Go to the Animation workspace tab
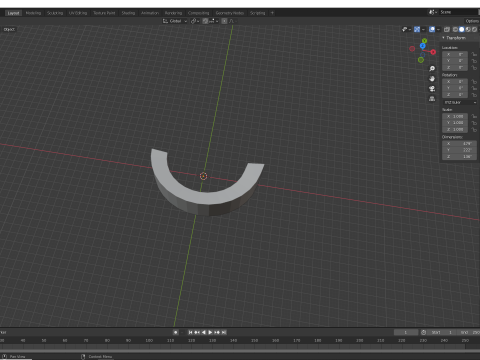The image size is (480, 360). 150,13
